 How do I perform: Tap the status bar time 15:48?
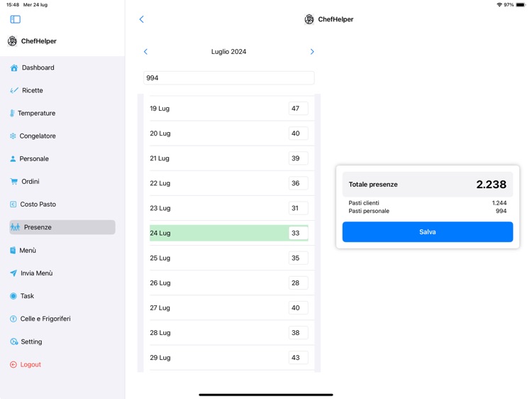pos(13,5)
